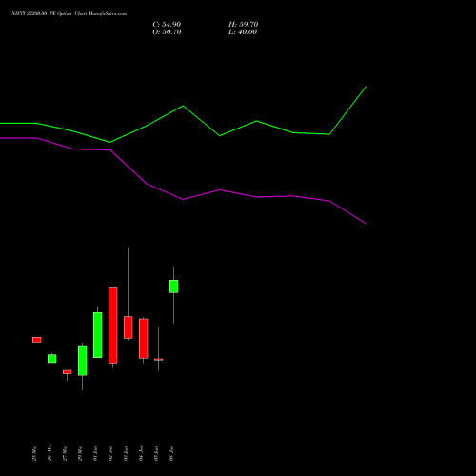
Task: Select the small red candle for 27 May
Action: coord(68,372)
